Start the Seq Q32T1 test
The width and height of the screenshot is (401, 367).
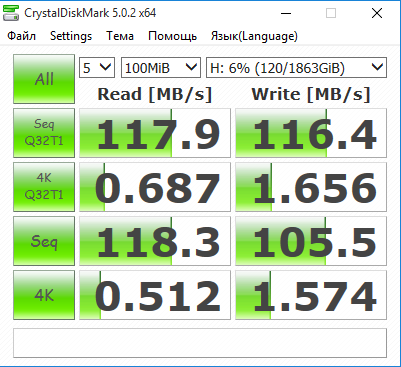(x=44, y=133)
